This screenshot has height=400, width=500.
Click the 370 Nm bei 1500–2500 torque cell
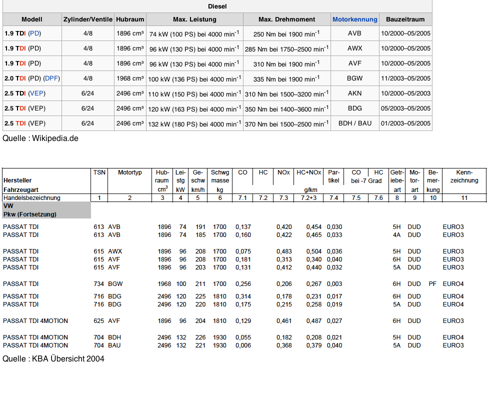287,124
